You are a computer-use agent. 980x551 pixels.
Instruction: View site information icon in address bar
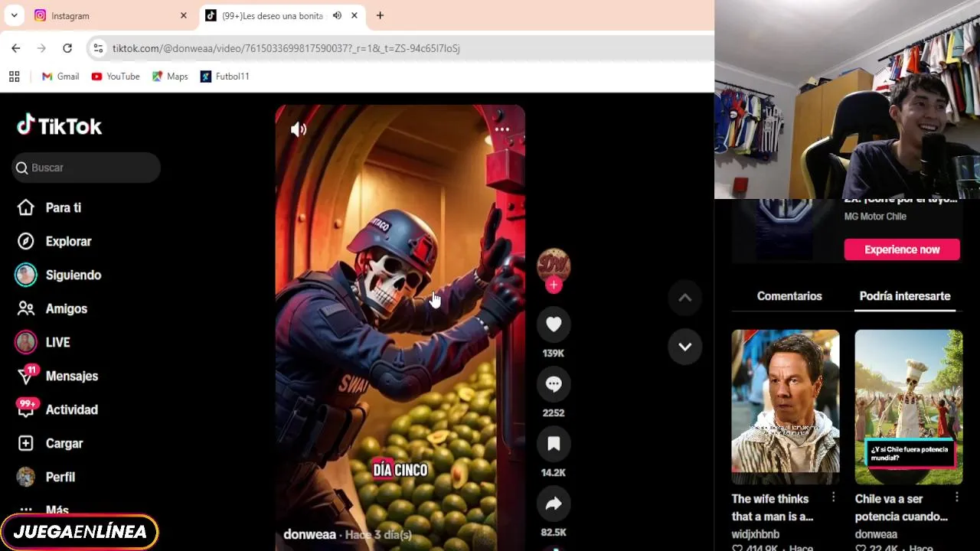(x=98, y=48)
